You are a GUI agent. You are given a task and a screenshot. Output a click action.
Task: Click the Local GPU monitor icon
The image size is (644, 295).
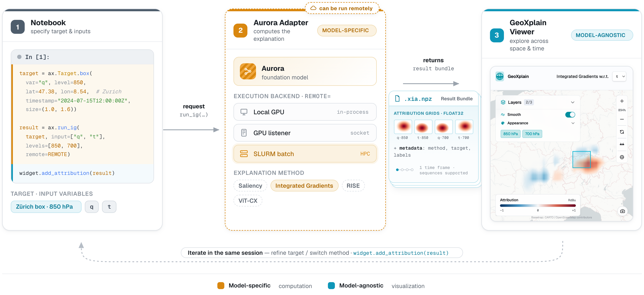(x=244, y=112)
